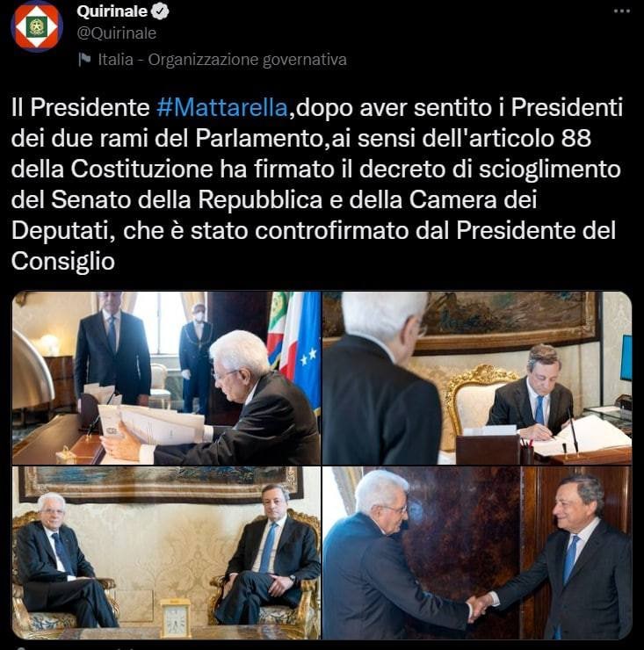
Task: Open the bottom-left photo of seated meeting
Action: tap(166, 552)
